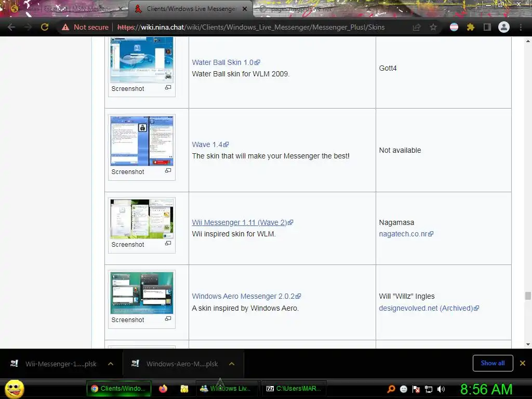
Task: Switch to 7-Zip C:\Users\MAR taskbar button
Action: (294, 389)
